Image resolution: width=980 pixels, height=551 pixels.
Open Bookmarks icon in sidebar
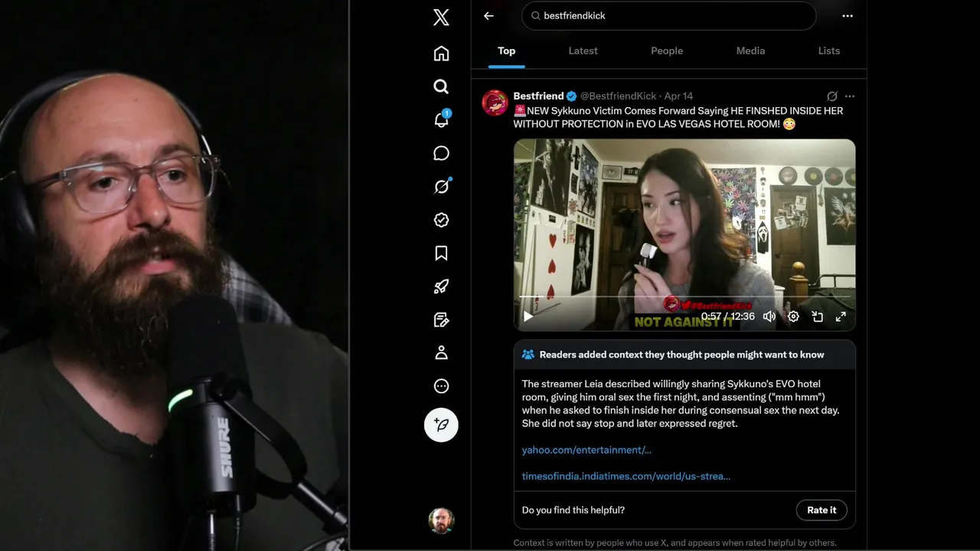coord(441,253)
